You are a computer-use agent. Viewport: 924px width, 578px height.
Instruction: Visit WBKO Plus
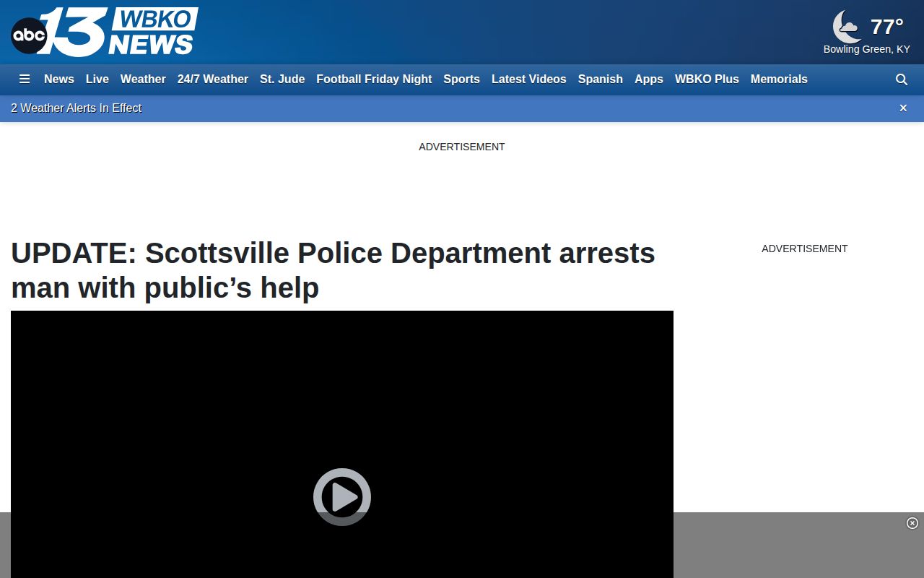707,79
